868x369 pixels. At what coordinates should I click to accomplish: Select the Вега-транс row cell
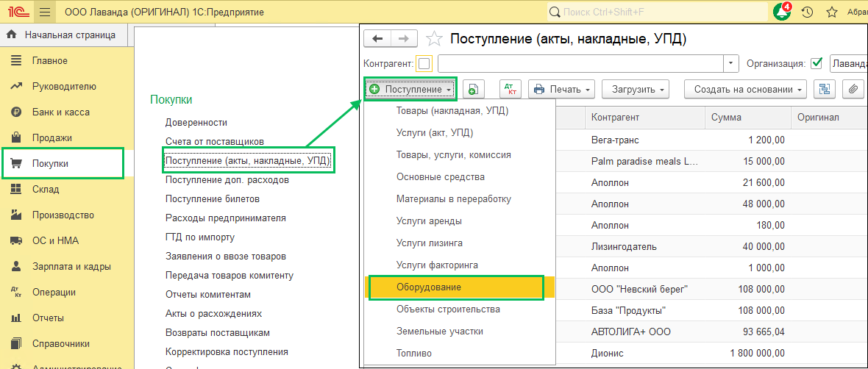pyautogui.click(x=645, y=140)
